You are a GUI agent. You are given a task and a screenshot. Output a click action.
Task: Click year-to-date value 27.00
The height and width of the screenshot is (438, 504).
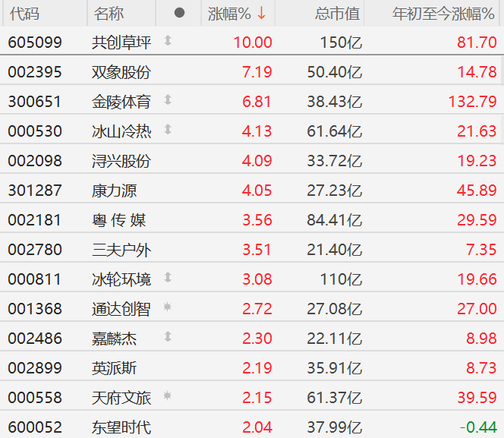click(x=477, y=309)
